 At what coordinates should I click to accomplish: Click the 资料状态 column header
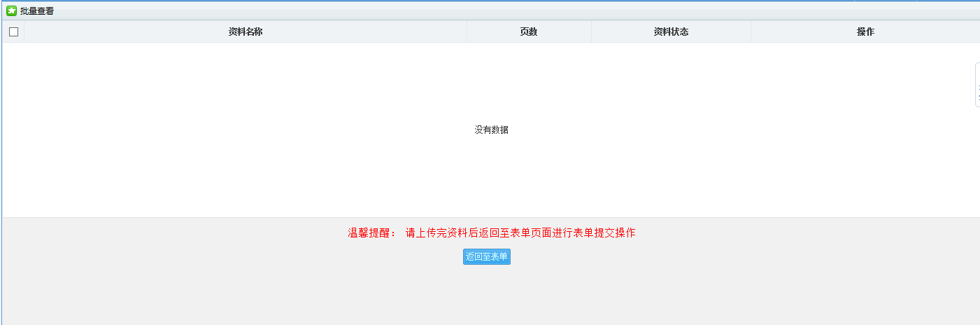(671, 32)
